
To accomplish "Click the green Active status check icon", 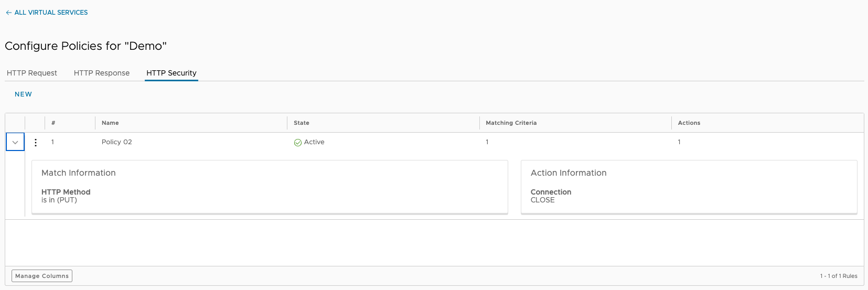I will point(298,143).
